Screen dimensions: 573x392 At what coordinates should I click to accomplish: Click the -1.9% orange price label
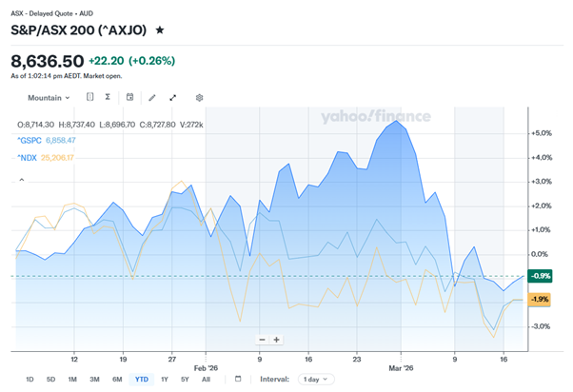coord(540,300)
